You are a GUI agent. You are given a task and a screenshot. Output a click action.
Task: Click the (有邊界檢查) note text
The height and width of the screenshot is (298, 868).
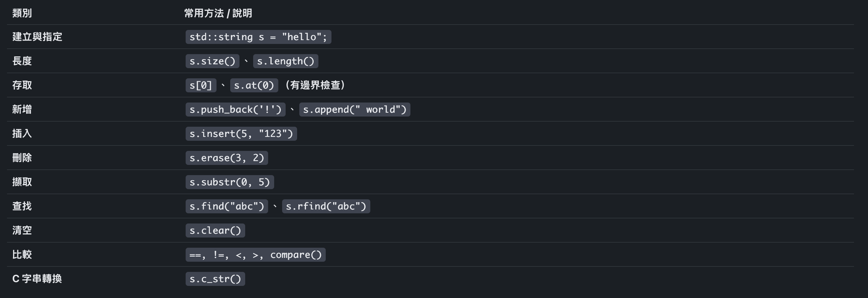(315, 85)
